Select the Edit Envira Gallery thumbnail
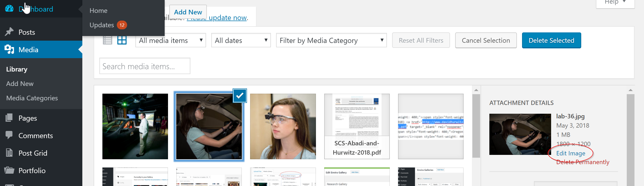 click(357, 177)
